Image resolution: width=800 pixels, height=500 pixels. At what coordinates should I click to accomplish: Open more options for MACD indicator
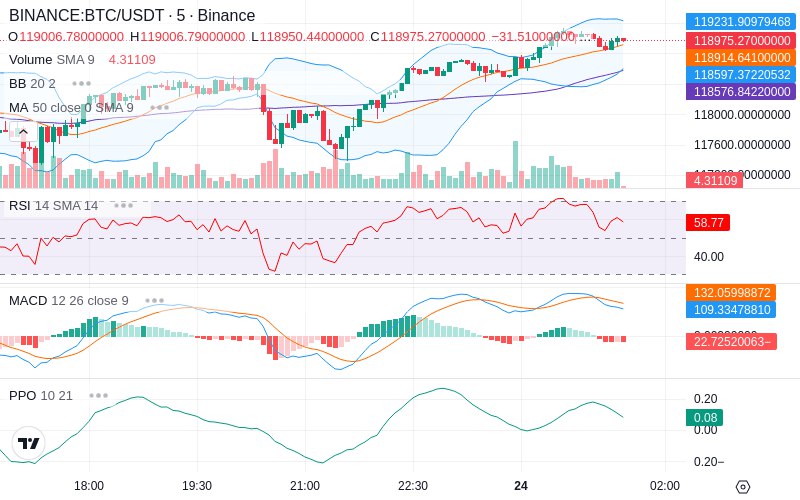coord(154,300)
